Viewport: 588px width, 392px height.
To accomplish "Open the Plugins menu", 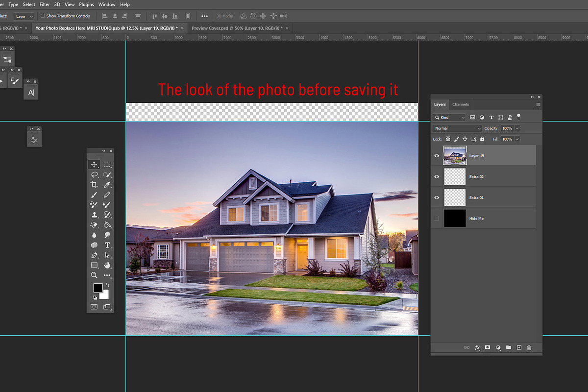I will [x=87, y=4].
